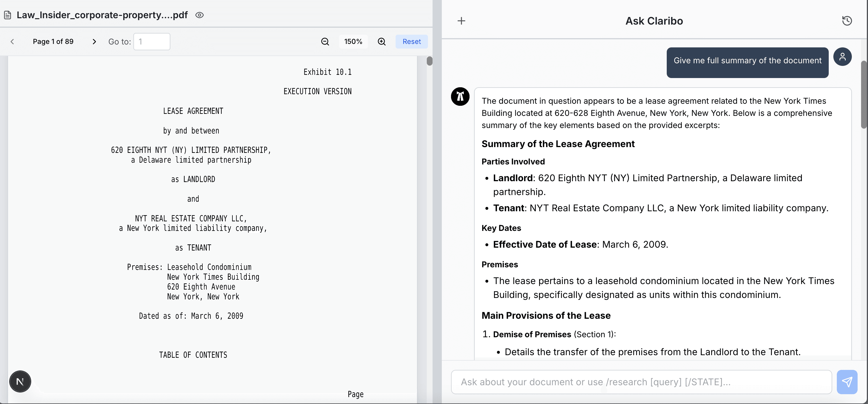Click 'TABLE OF CONTENTS' heading in the PDF
The height and width of the screenshot is (404, 868).
pyautogui.click(x=193, y=355)
